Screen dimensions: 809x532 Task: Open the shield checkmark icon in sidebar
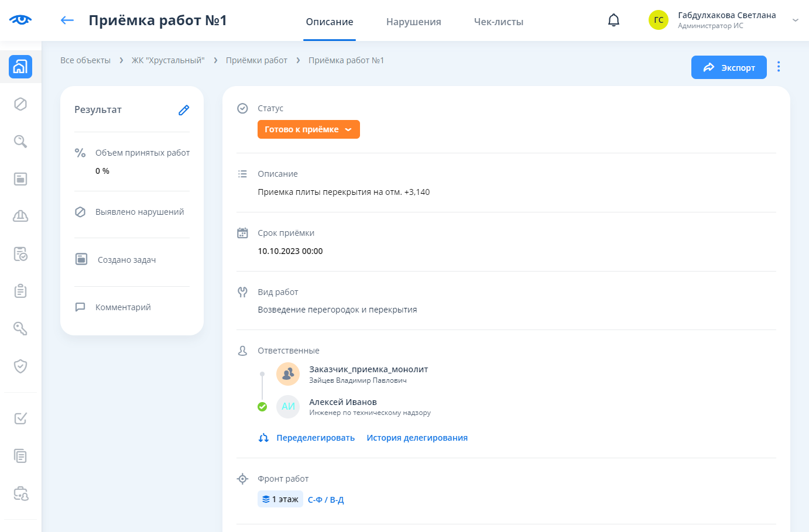point(20,366)
